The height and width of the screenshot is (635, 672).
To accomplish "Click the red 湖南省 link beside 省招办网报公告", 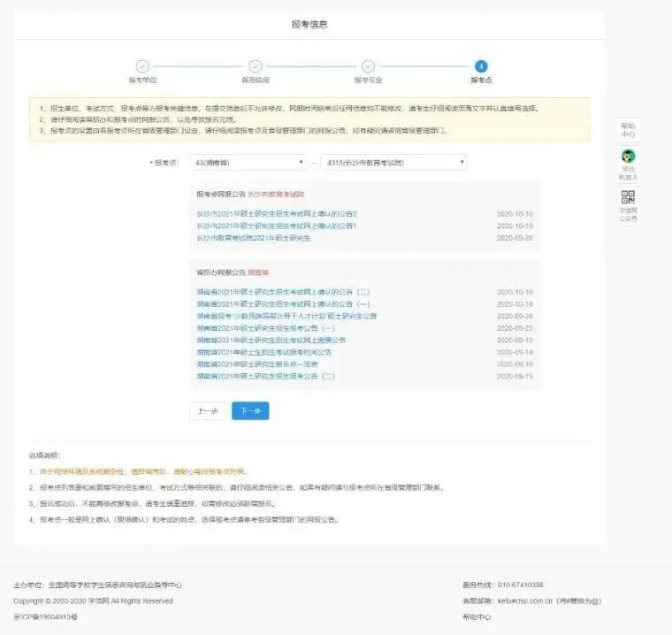I will click(257, 272).
